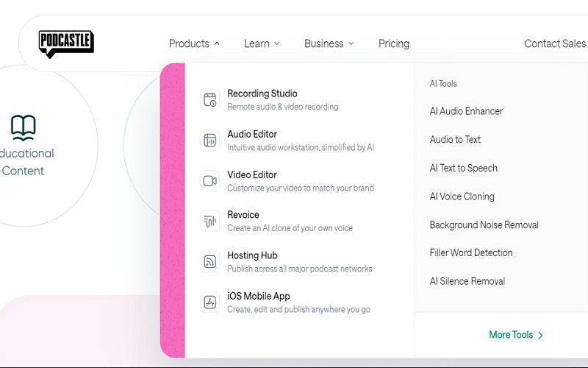This screenshot has height=368, width=588.
Task: Open Audio to Text tool
Action: coord(455,140)
